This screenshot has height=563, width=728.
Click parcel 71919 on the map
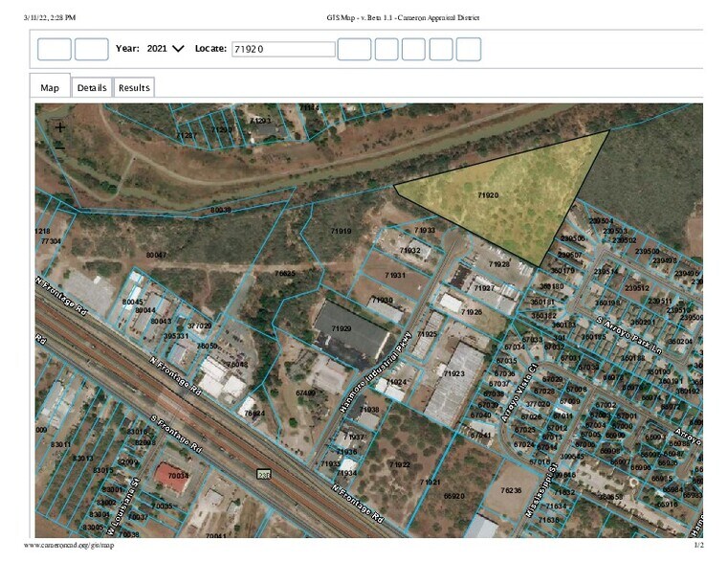(x=341, y=232)
